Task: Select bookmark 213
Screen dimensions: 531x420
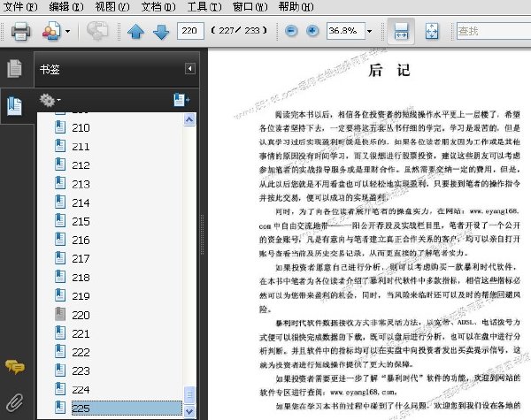Action: 81,184
